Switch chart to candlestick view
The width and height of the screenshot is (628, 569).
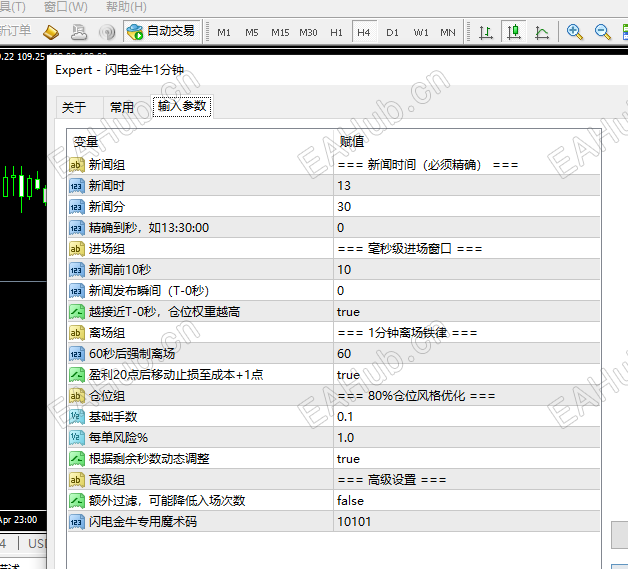pos(513,32)
